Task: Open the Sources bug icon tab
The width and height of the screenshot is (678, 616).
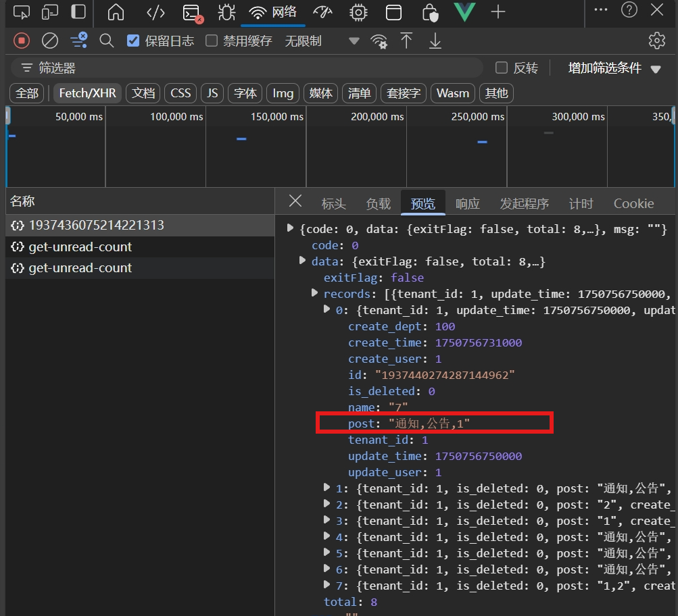Action: [226, 13]
